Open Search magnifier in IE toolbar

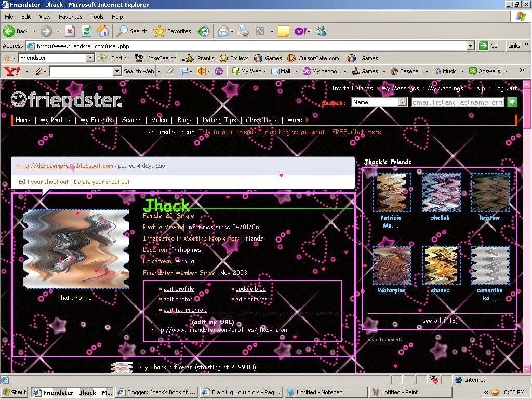click(131, 31)
